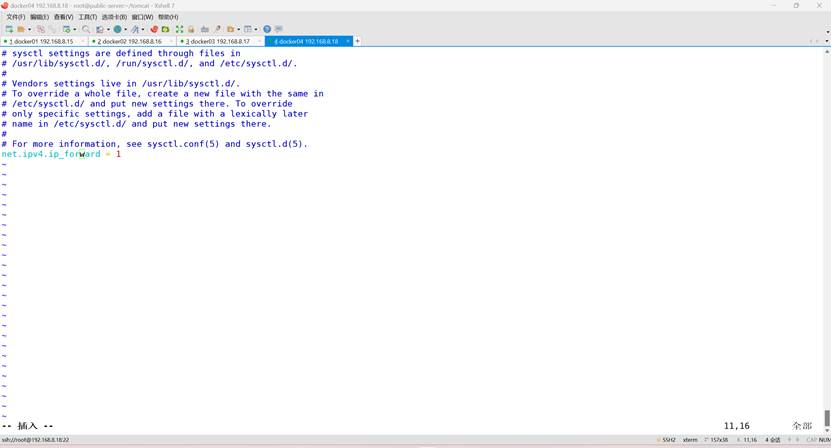
Task: Open the 文件(F) menu
Action: coord(15,17)
